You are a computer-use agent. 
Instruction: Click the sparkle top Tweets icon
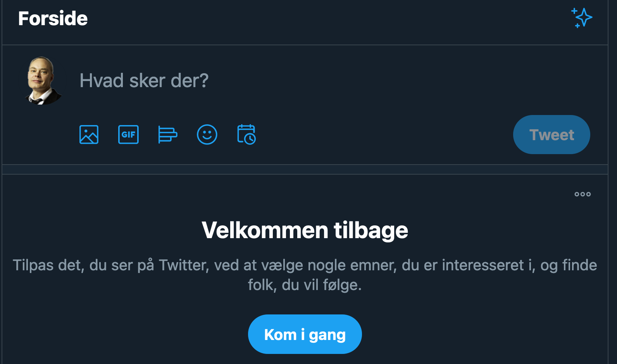click(582, 18)
